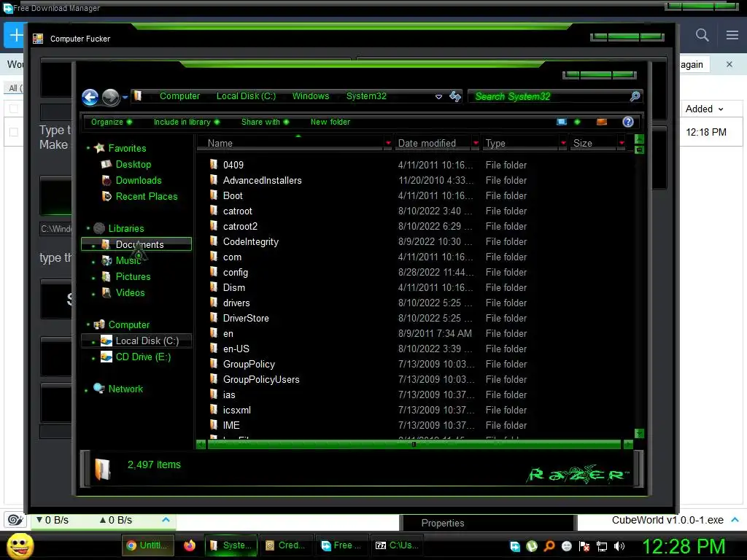Click the 0409 folder icon
Image resolution: width=747 pixels, height=560 pixels.
(x=214, y=165)
